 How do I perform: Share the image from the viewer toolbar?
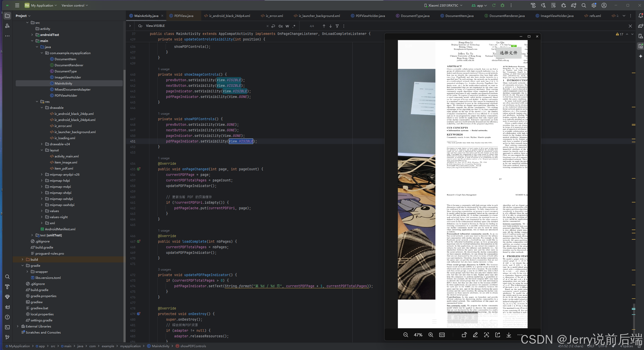click(498, 335)
